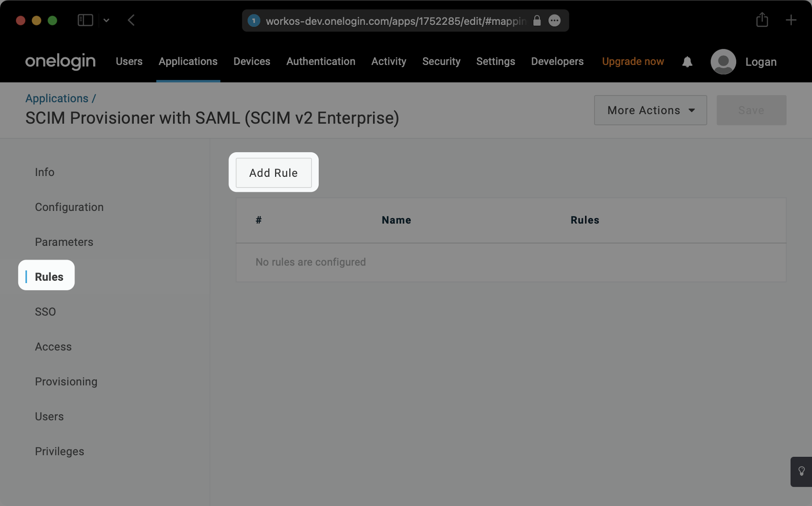This screenshot has width=812, height=506.
Task: Select the Parameters tab
Action: 64,241
